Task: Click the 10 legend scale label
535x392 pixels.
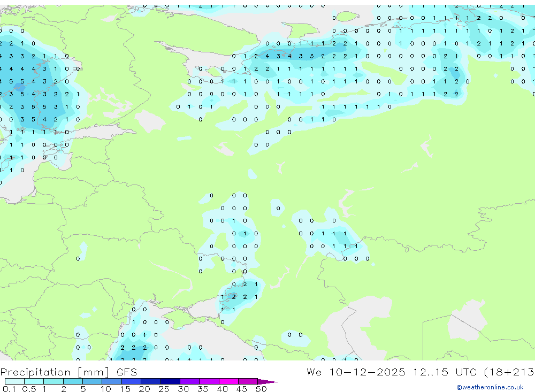Action: [x=105, y=389]
